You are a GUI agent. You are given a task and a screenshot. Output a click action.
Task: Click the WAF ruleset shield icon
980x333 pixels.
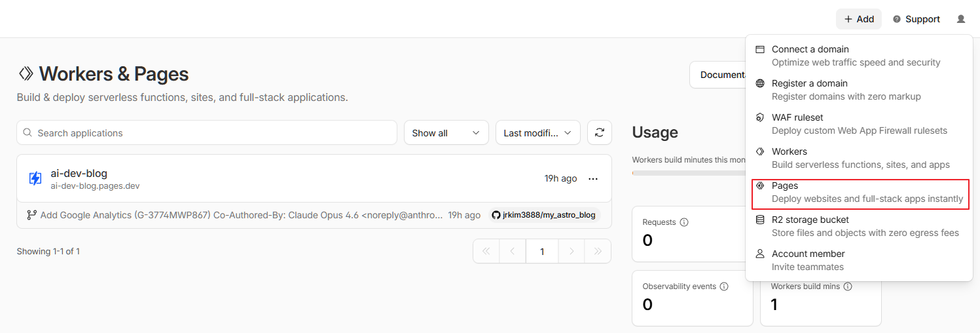(x=760, y=117)
